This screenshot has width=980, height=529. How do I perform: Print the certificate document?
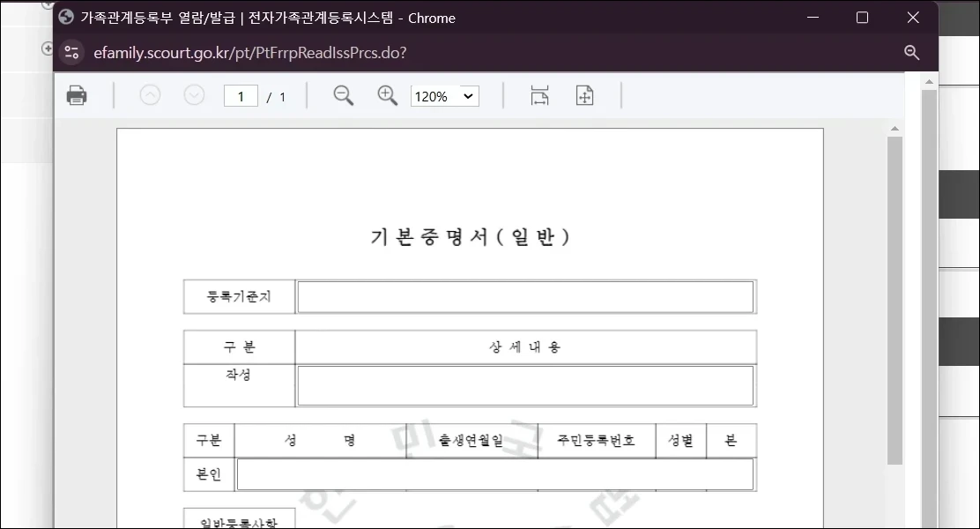click(78, 94)
